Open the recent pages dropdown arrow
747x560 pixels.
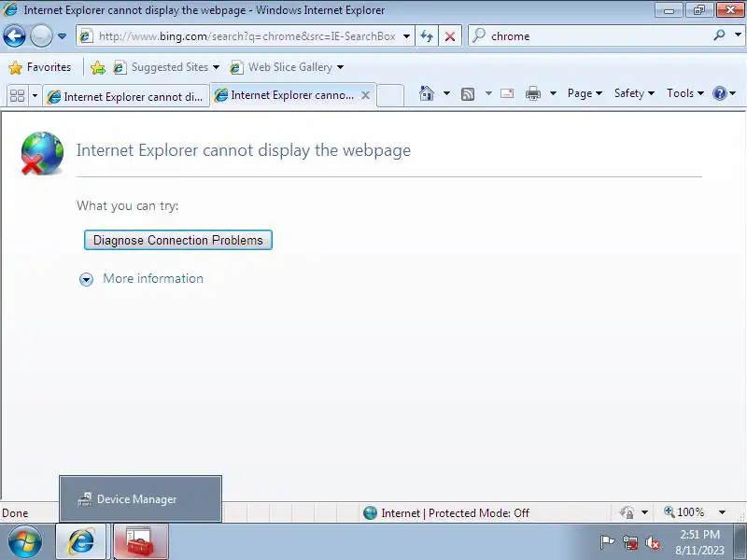[x=62, y=36]
